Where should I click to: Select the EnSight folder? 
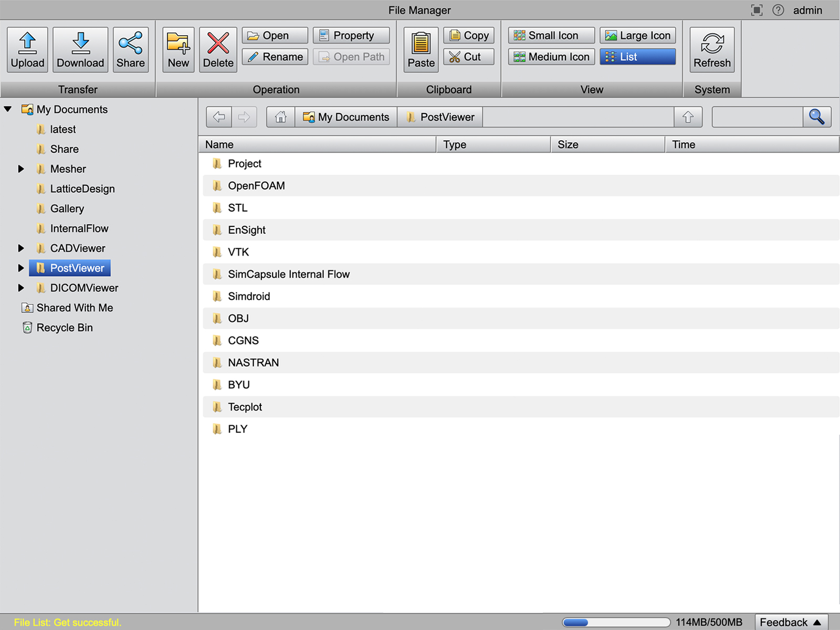point(521,230)
